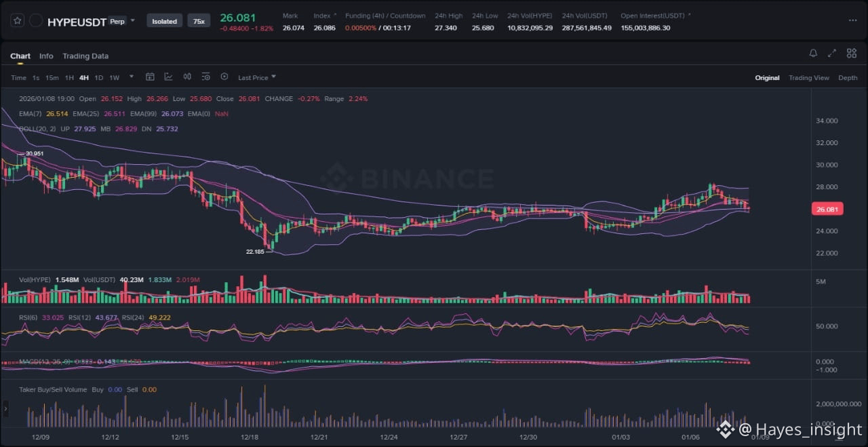Click the Isolated margin mode button
Viewport: 868px width, 447px height.
164,21
